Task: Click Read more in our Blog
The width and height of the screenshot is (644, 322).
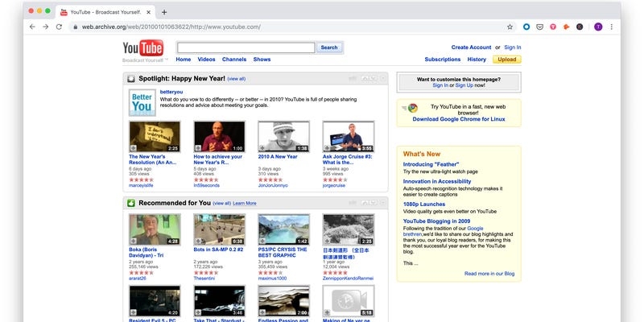Action: tap(489, 274)
